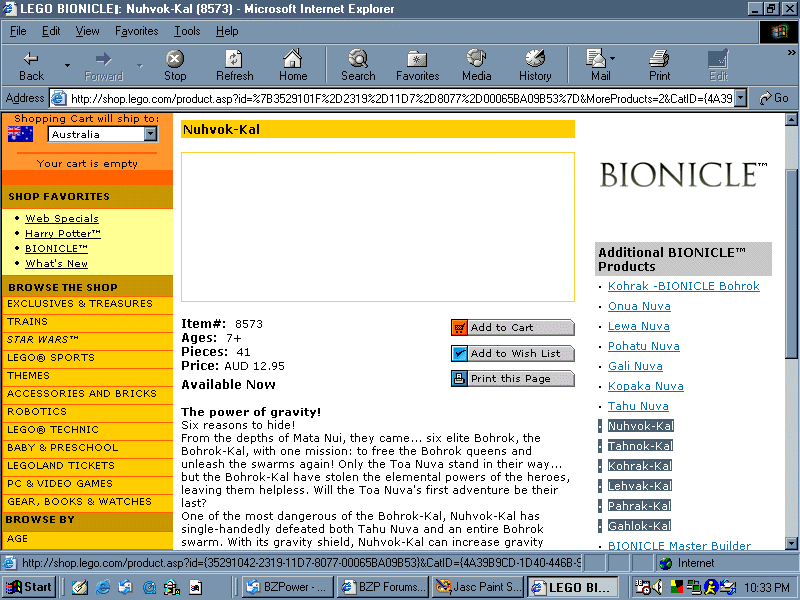Screen dimensions: 800x600
Task: Click the Refresh toolbar button
Action: (234, 66)
